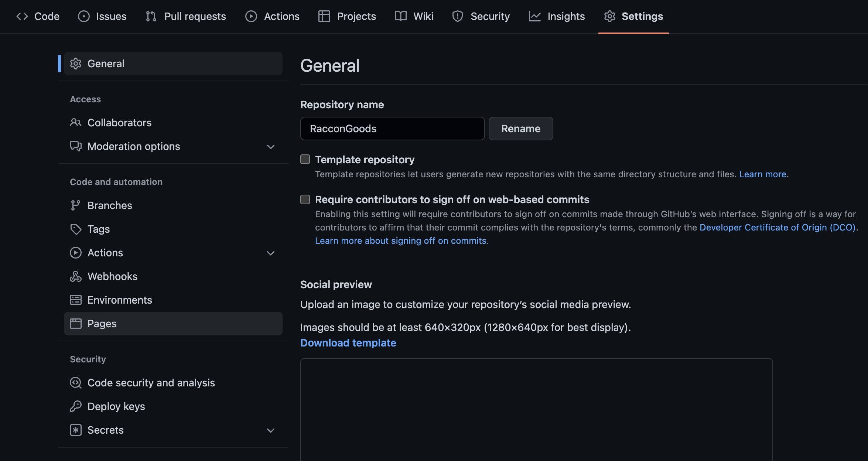Click the Code security and analysis icon
868x461 pixels.
pos(75,383)
